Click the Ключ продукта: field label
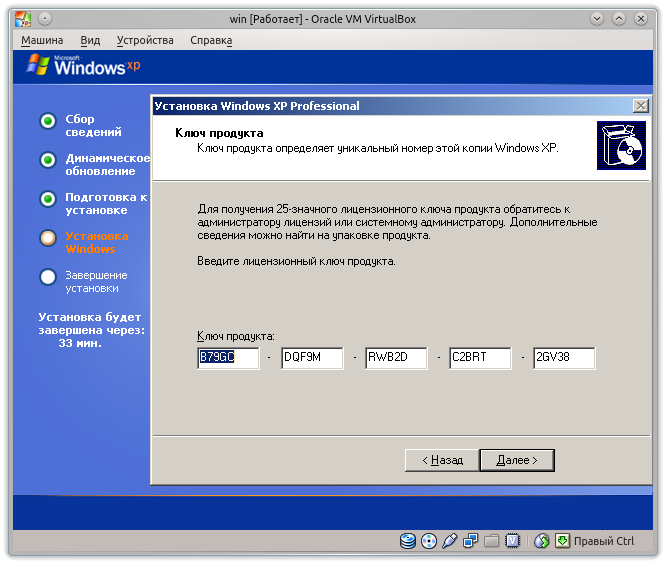The height and width of the screenshot is (564, 666). 236,336
